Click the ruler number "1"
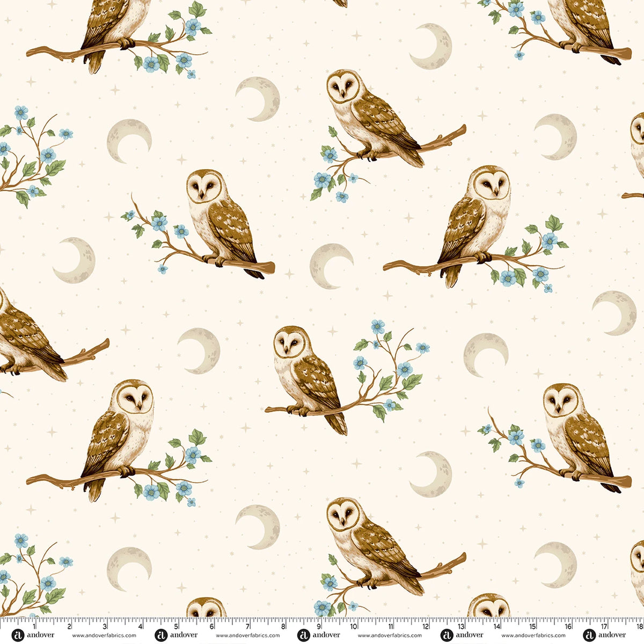Viewport: 644px width, 644px height. point(35,625)
